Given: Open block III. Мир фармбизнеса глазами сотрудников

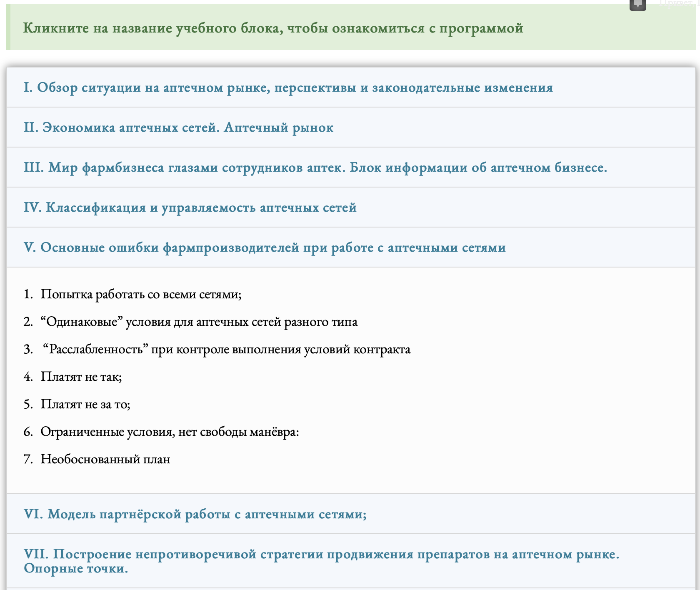Looking at the screenshot, I should click(351, 167).
